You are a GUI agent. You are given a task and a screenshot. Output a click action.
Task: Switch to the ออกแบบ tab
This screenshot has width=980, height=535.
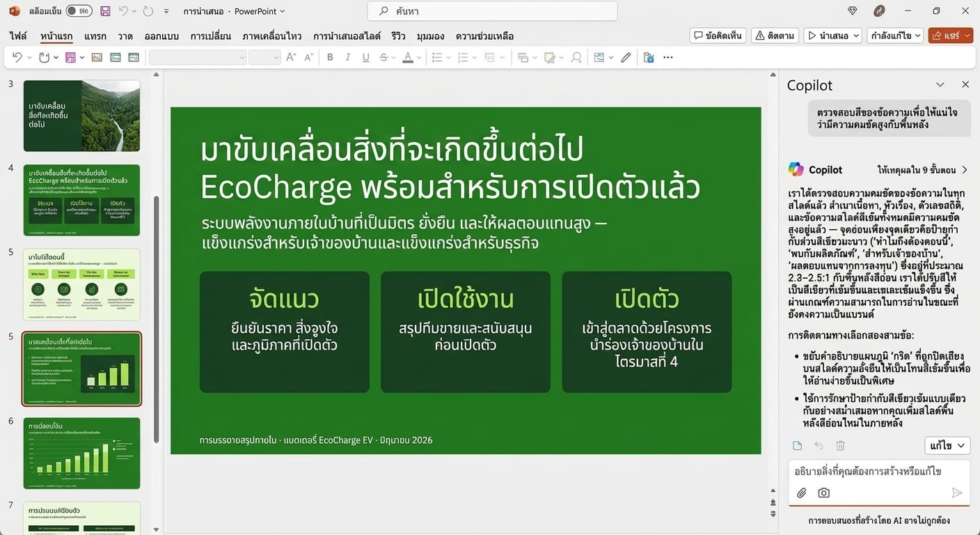click(x=162, y=36)
